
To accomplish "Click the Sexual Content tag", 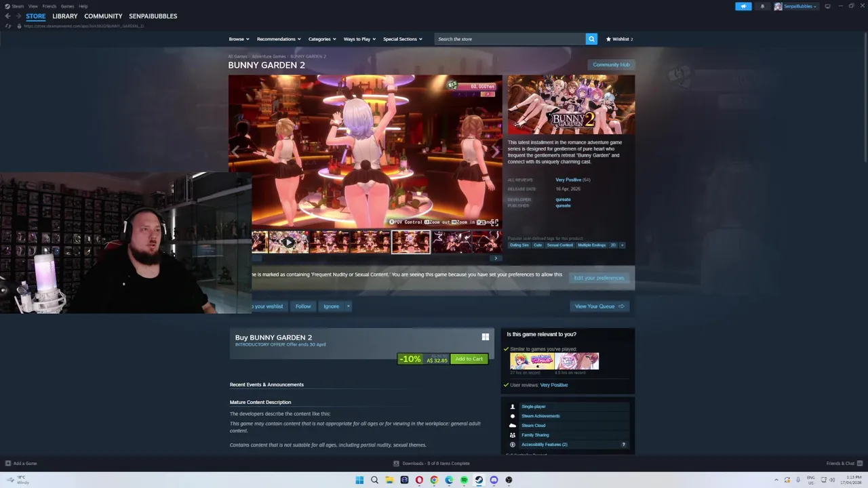I will [x=560, y=245].
